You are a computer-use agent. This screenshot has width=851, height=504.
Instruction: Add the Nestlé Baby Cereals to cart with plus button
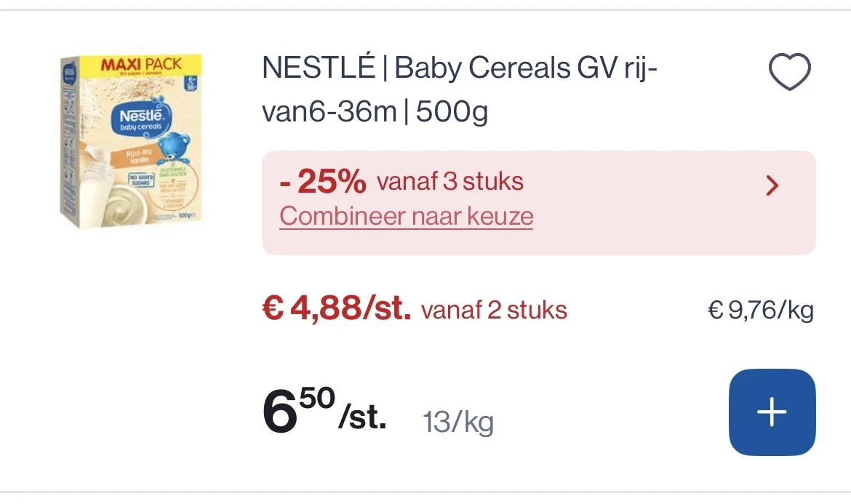(772, 412)
